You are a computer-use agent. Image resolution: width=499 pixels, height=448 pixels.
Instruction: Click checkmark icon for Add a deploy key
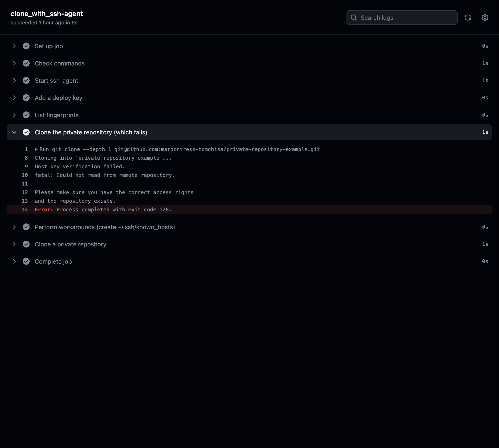click(x=26, y=98)
